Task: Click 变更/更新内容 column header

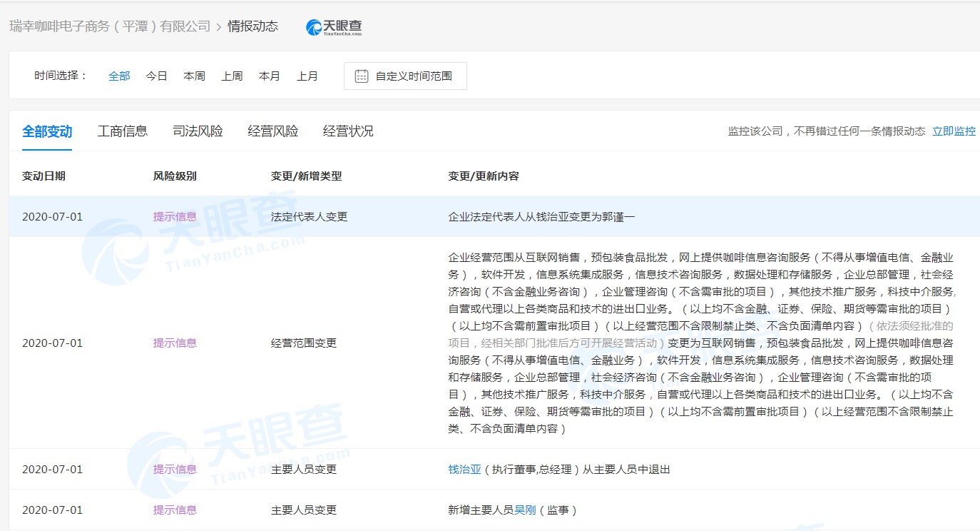Action: (484, 176)
